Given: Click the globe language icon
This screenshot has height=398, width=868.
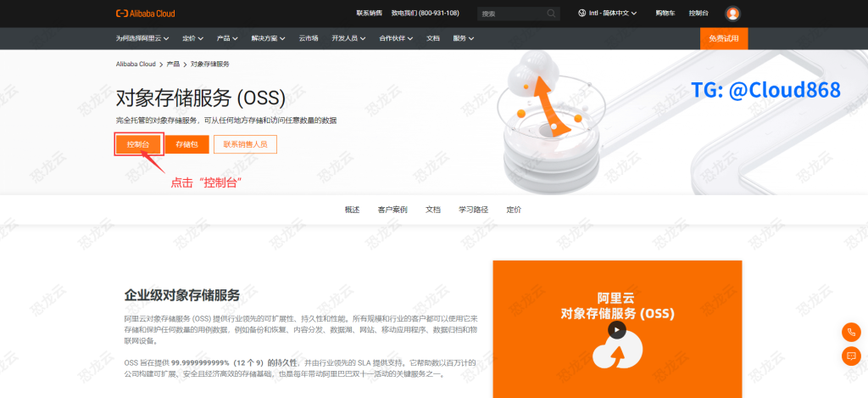Looking at the screenshot, I should 581,13.
